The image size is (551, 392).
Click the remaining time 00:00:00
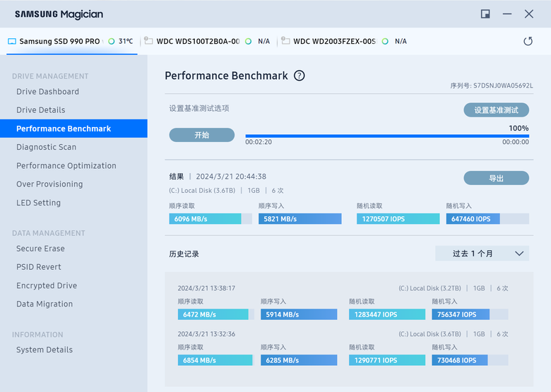click(x=516, y=142)
